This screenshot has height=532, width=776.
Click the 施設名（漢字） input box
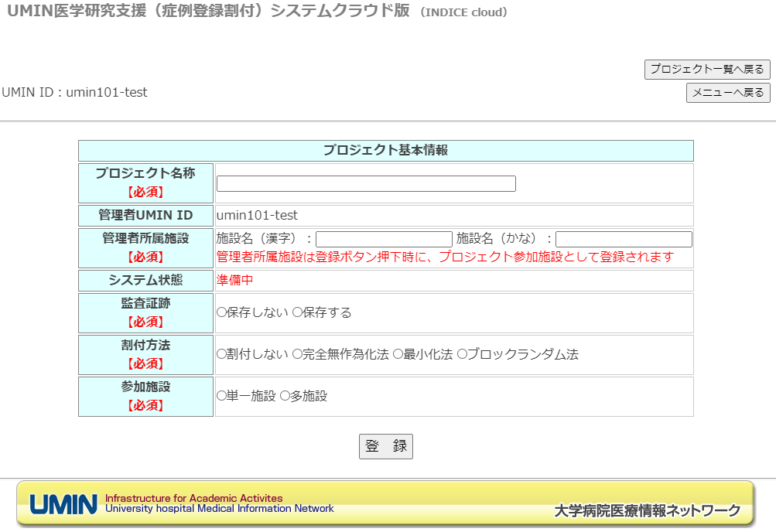[384, 239]
